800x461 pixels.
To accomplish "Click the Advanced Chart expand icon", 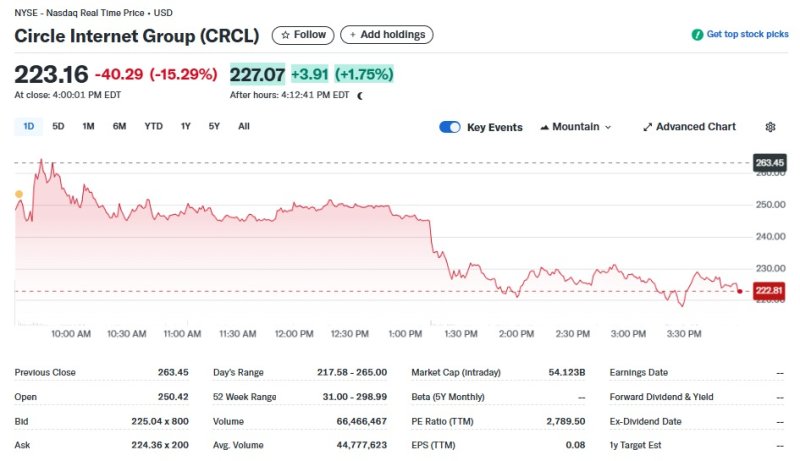I will pyautogui.click(x=647, y=127).
